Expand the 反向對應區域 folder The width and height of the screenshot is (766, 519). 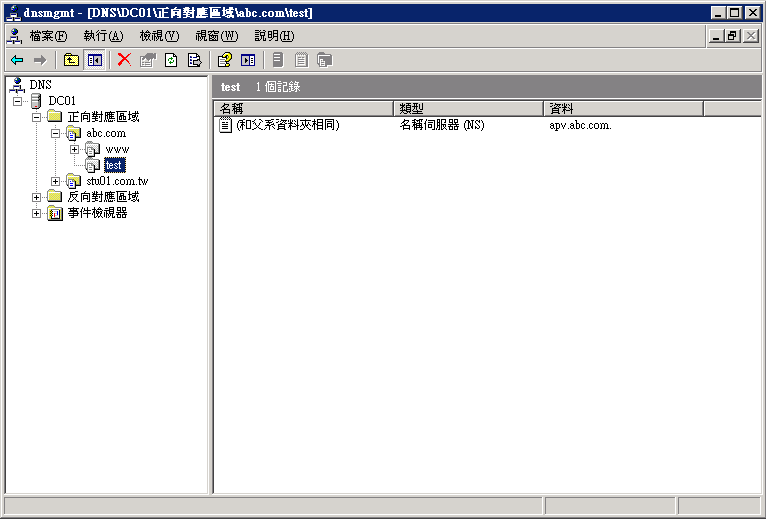37,197
